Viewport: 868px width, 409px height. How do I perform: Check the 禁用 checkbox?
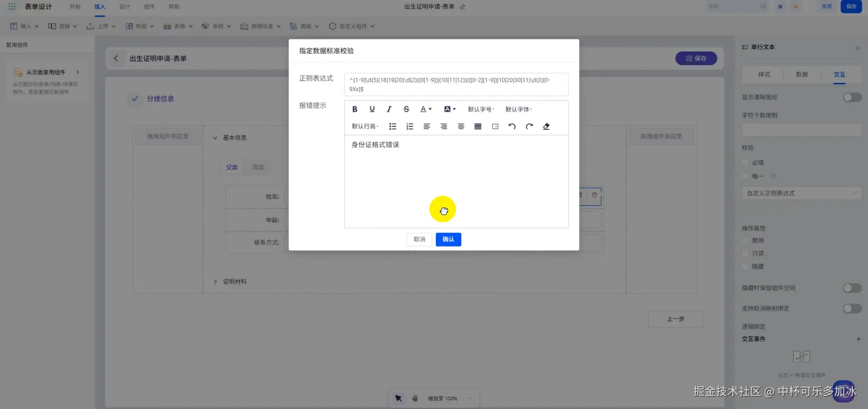pos(745,241)
